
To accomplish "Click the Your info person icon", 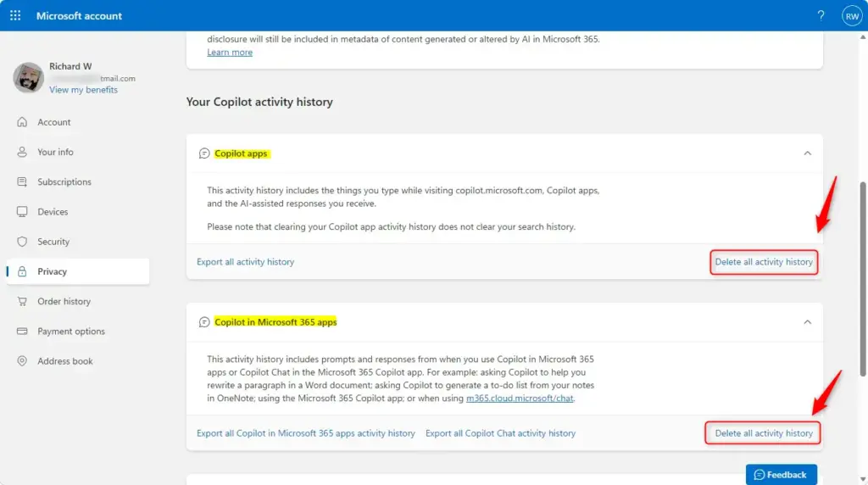I will point(22,152).
